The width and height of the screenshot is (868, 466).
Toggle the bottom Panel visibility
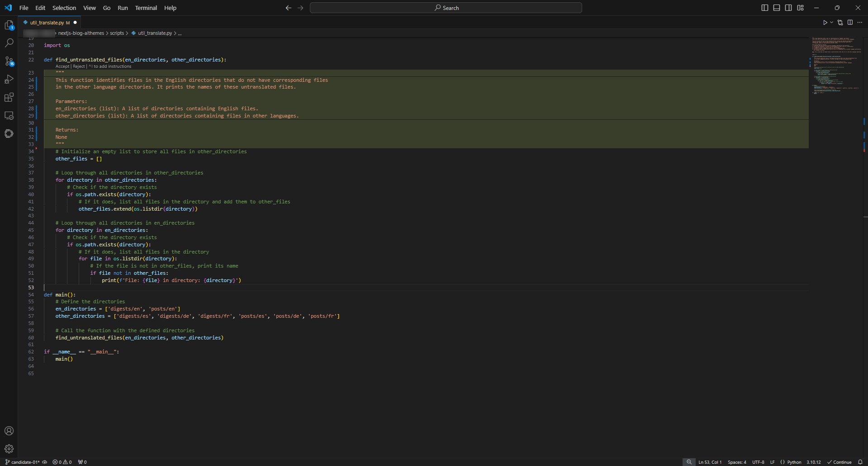pos(777,8)
